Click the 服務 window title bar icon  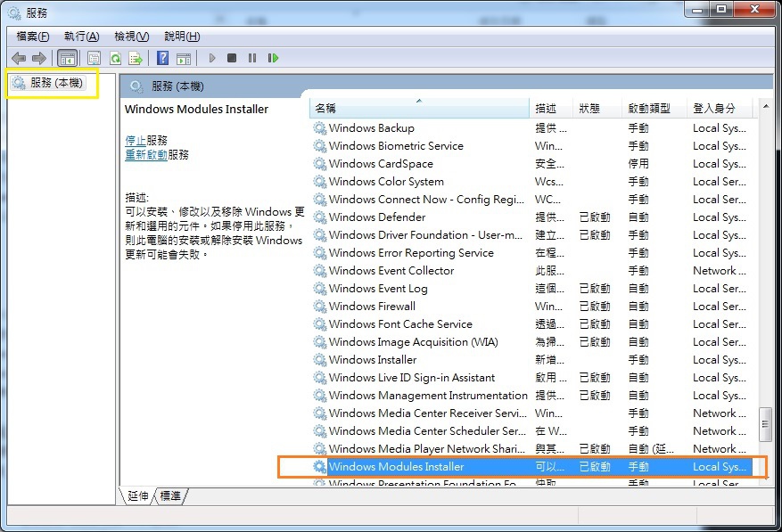point(14,12)
